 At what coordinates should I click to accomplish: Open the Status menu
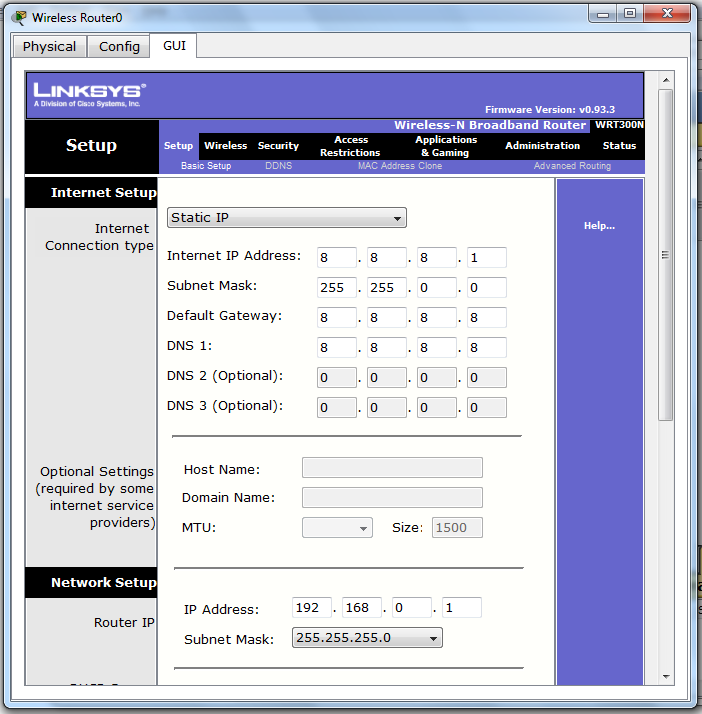pyautogui.click(x=619, y=146)
